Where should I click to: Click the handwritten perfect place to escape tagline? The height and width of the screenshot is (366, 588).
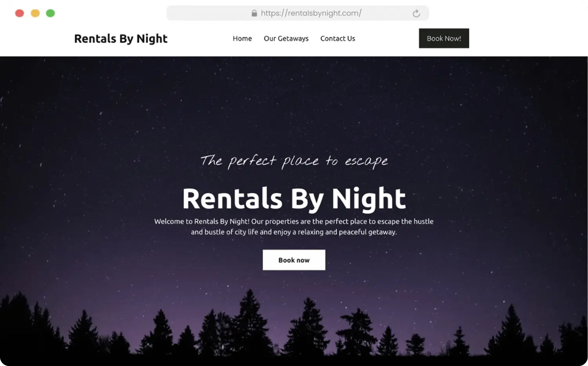(x=294, y=161)
